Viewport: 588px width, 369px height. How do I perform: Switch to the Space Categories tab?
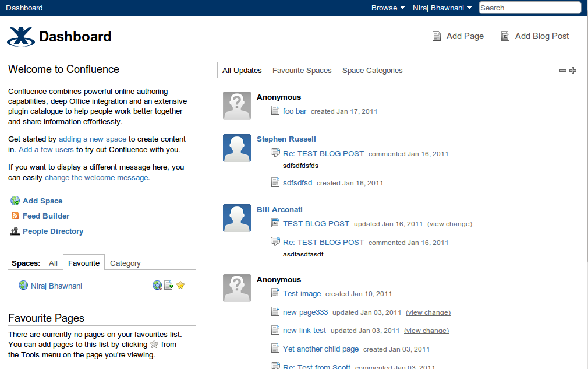pyautogui.click(x=373, y=70)
